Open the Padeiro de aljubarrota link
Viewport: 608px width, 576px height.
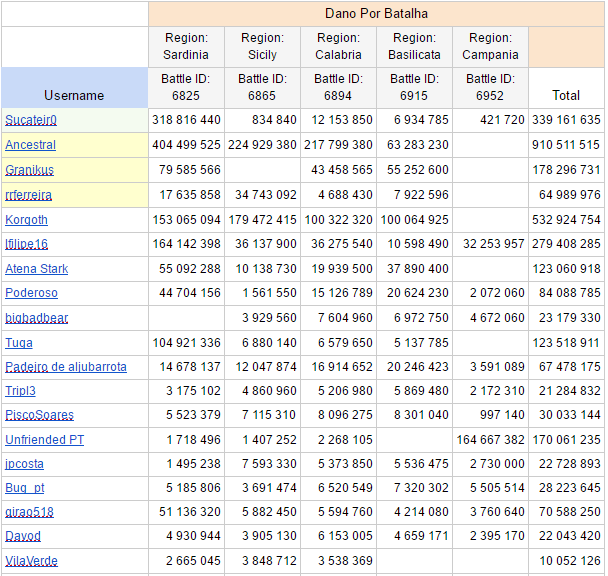pyautogui.click(x=66, y=367)
